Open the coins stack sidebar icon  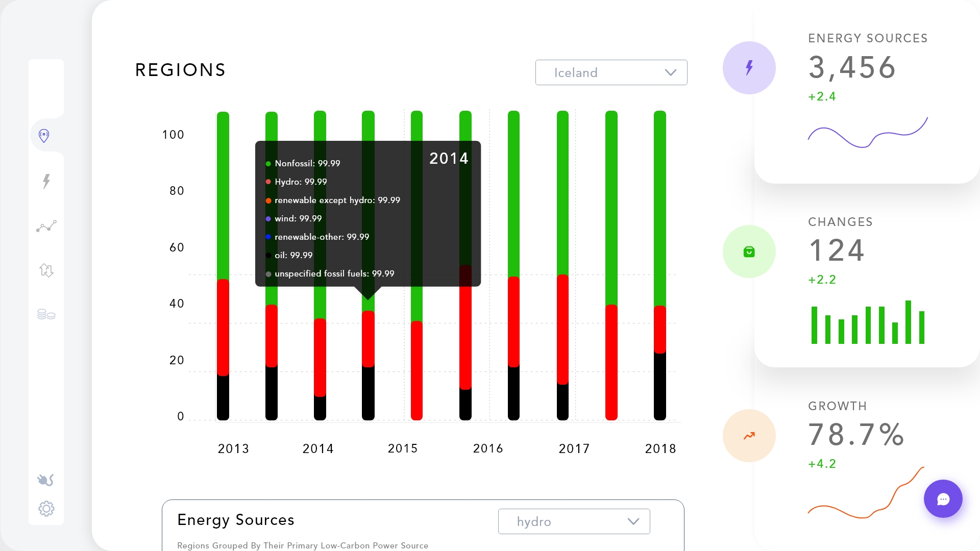pos(46,314)
